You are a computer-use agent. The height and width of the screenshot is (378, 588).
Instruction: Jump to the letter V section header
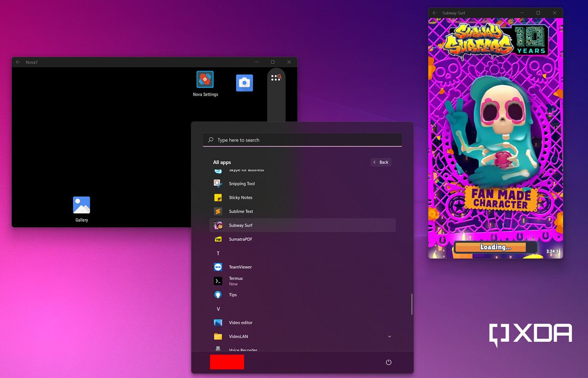[x=218, y=309]
